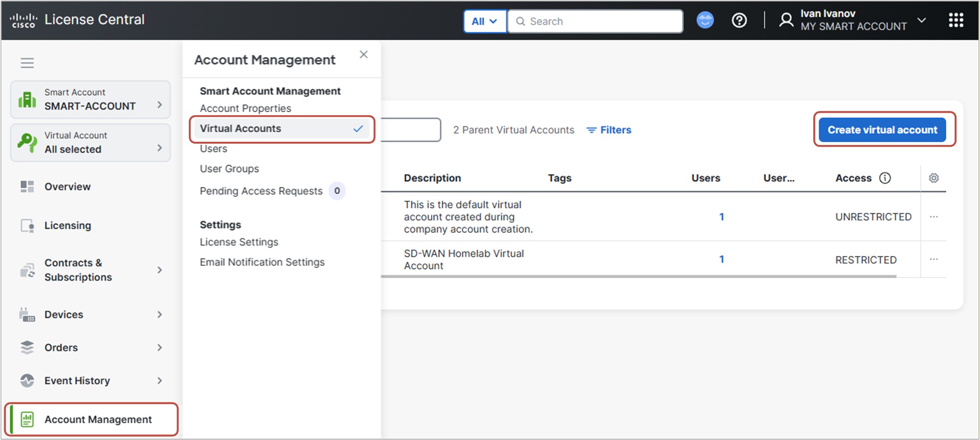Click the virtual accounts search box
This screenshot has width=980, height=440.
pyautogui.click(x=411, y=130)
